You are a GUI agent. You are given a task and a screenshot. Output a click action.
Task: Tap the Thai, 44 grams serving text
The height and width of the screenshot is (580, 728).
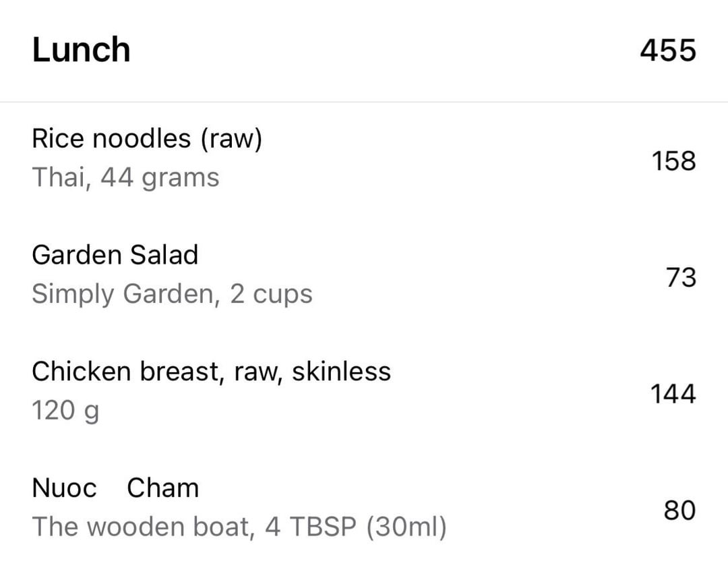tap(125, 178)
